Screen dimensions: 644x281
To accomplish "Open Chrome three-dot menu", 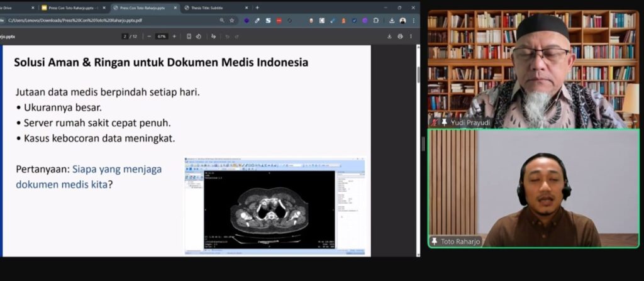I will [x=413, y=20].
